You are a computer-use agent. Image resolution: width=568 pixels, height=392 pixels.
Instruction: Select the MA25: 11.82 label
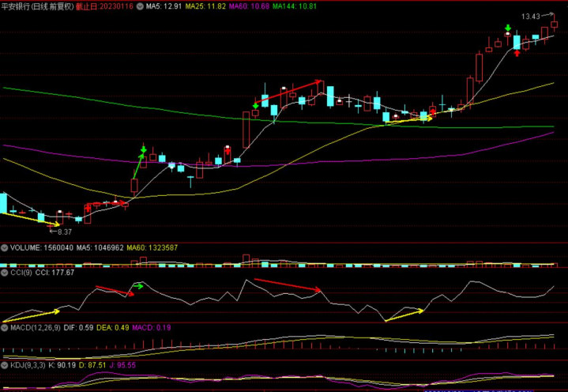click(205, 6)
